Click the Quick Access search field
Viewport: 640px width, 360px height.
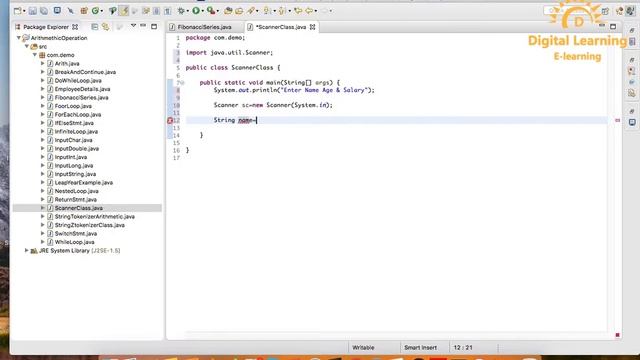point(571,11)
